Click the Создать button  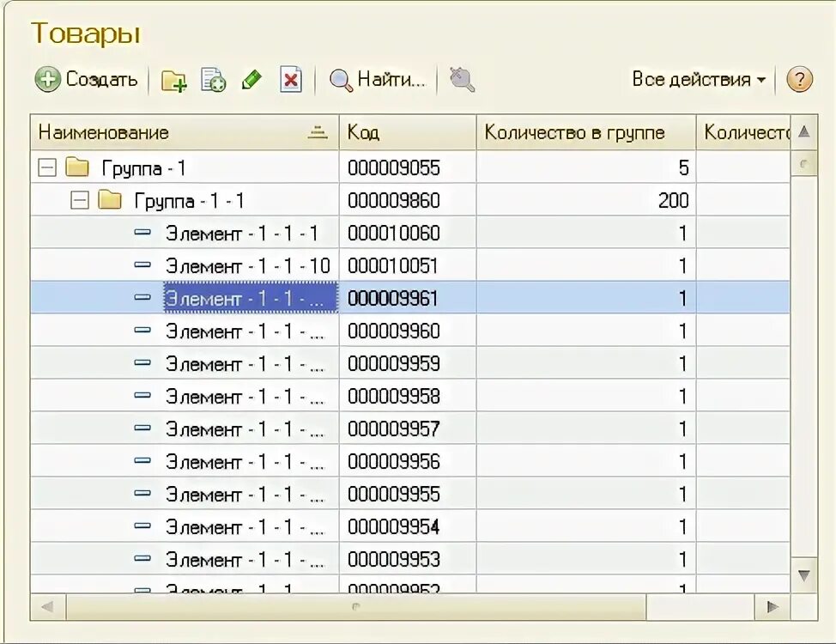(87, 80)
